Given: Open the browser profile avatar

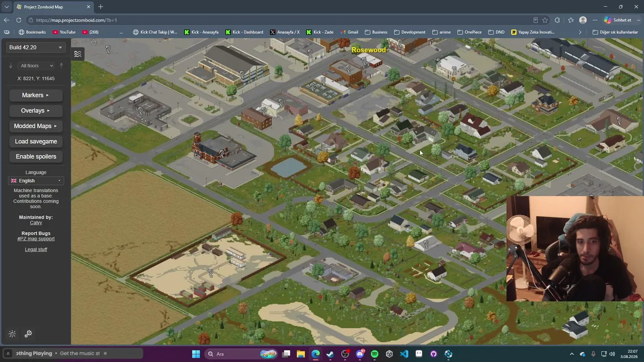Looking at the screenshot, I should pos(583,20).
